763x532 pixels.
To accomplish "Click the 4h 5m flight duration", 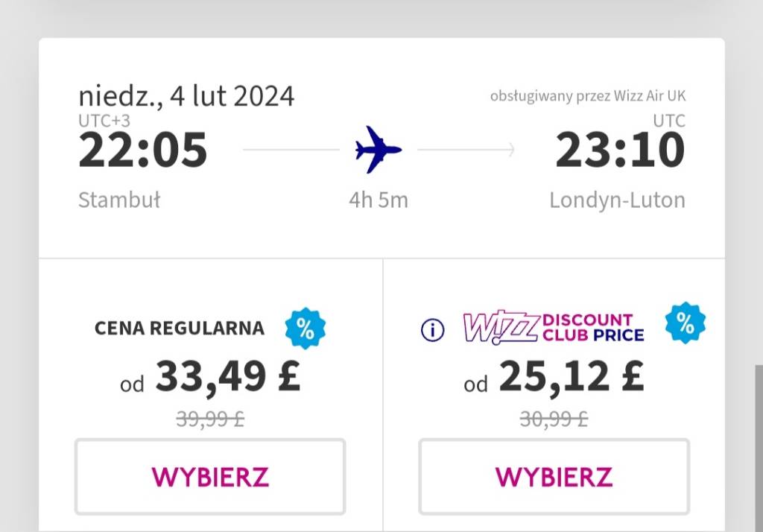I will [379, 200].
